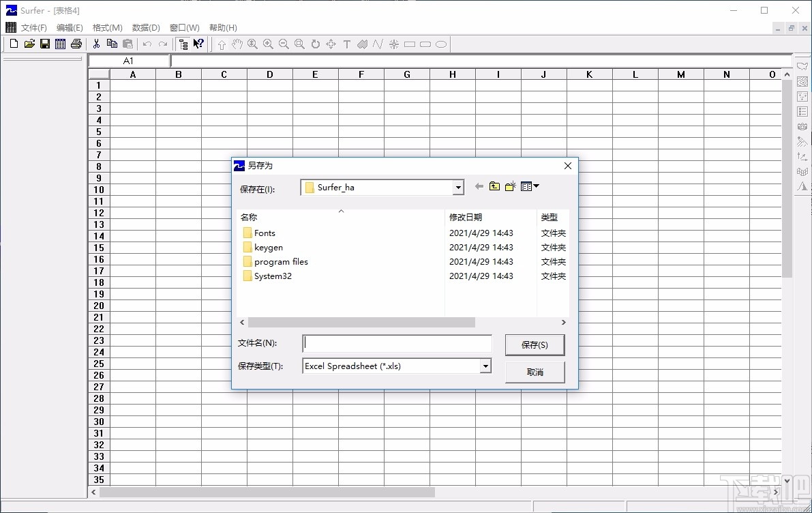Select the Rounded Rectangle tool
The width and height of the screenshot is (812, 513).
425,44
